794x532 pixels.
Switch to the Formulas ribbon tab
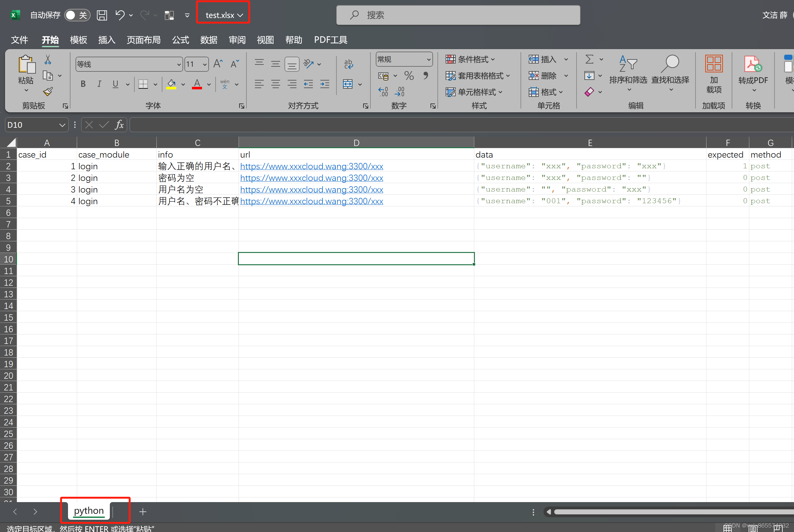(x=181, y=40)
